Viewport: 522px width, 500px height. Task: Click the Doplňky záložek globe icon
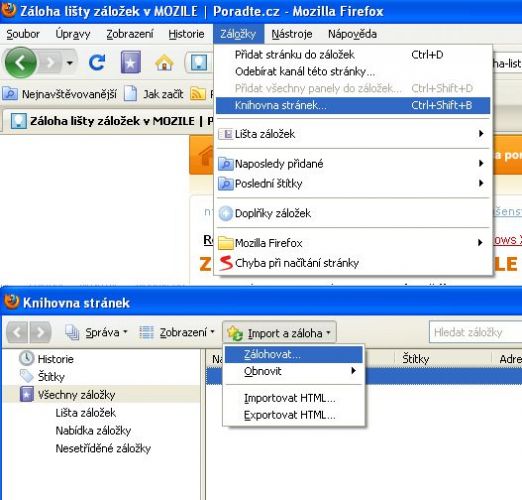225,213
